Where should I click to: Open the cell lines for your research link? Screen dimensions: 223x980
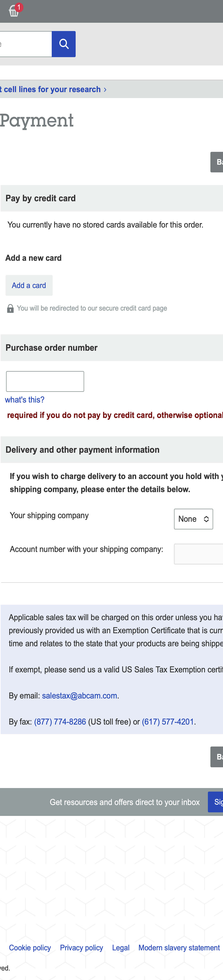(53, 89)
